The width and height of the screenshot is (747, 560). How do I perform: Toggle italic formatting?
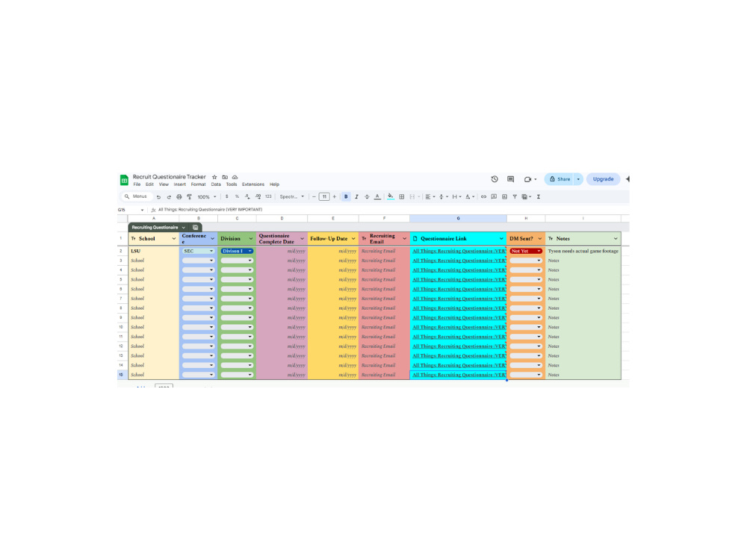tap(356, 196)
